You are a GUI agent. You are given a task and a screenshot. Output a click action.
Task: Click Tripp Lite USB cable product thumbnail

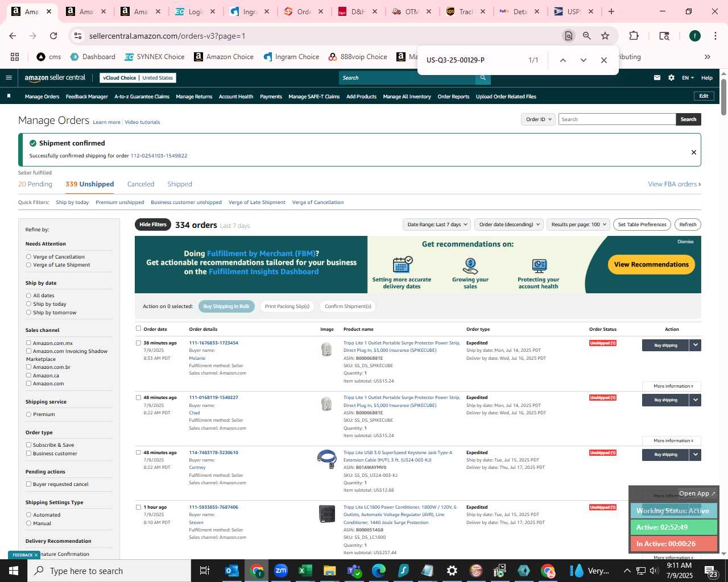327,459
